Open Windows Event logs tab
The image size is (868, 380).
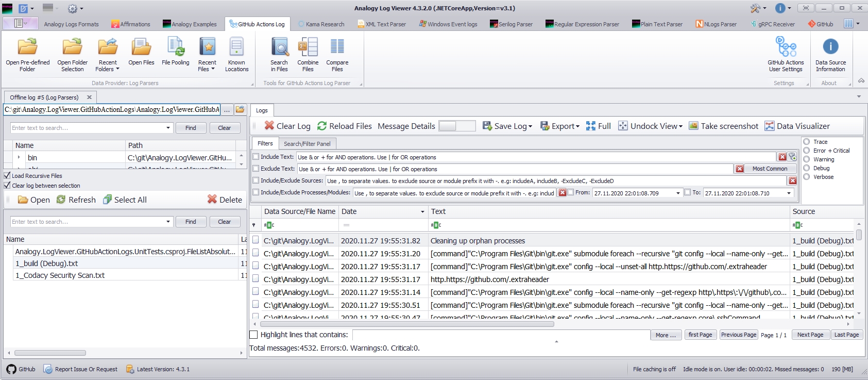coord(448,24)
